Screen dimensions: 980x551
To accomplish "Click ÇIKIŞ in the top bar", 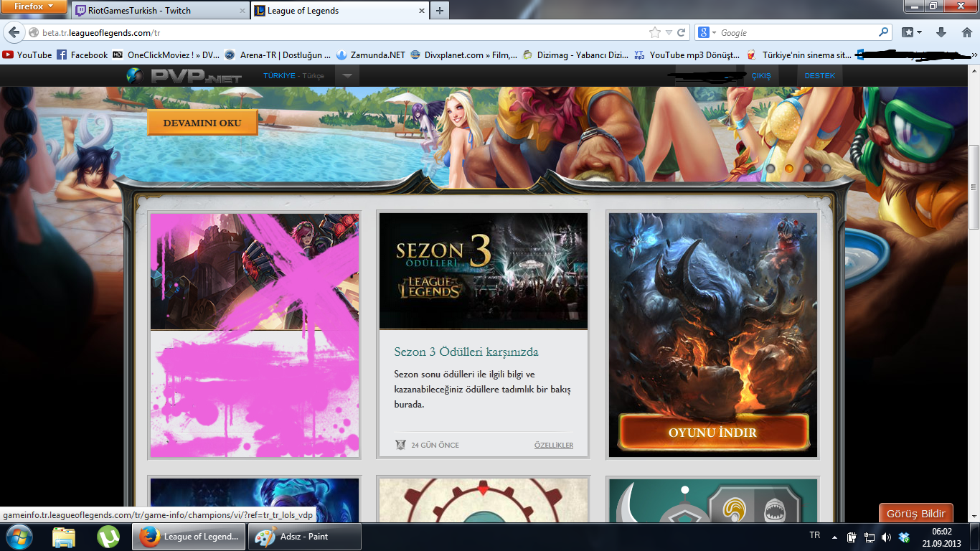I will tap(760, 75).
